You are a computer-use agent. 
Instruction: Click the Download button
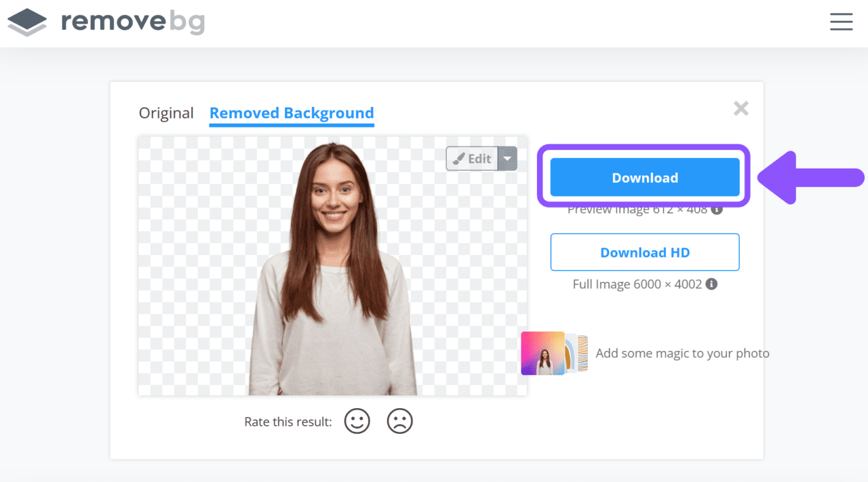(644, 177)
